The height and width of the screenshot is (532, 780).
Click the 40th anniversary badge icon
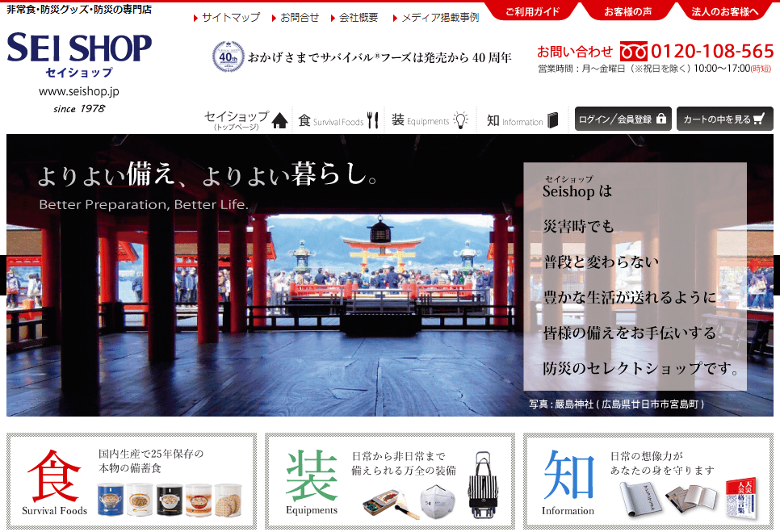(228, 57)
